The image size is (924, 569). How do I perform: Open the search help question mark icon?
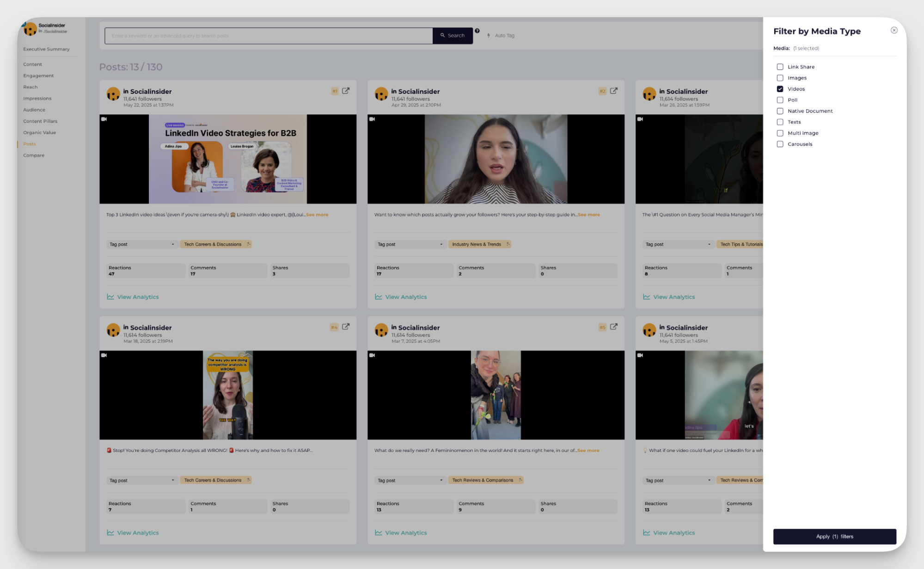click(x=477, y=31)
